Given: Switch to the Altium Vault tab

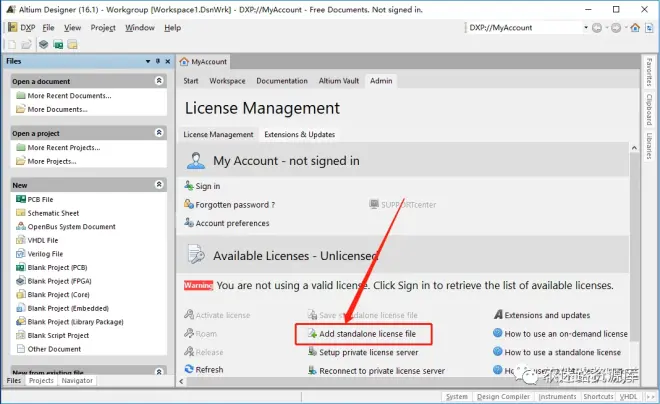Looking at the screenshot, I should pos(339,81).
